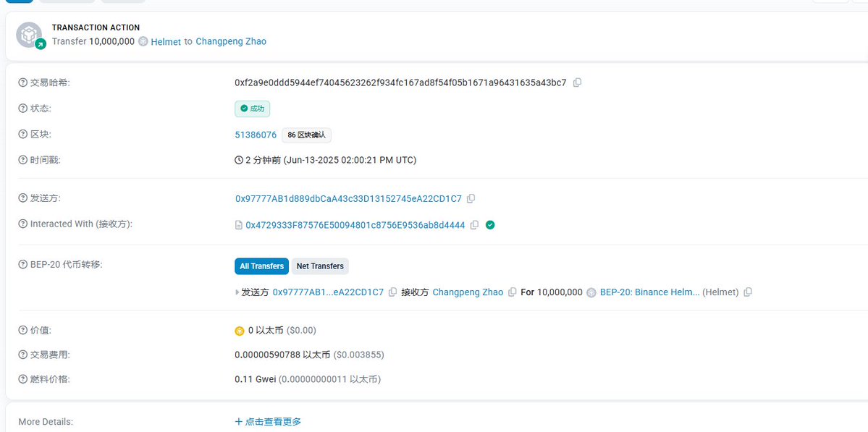Click help icon next to 燃料价格
This screenshot has height=432, width=868.
click(x=22, y=379)
